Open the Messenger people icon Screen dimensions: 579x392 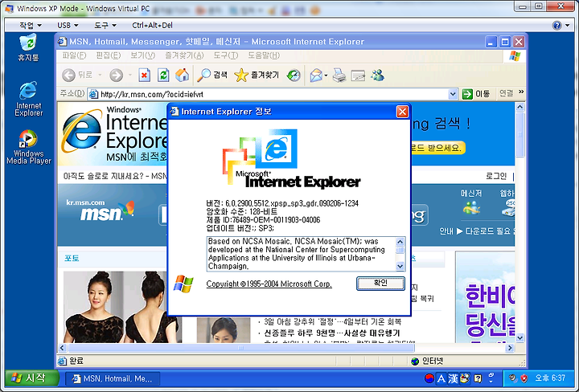[x=377, y=76]
